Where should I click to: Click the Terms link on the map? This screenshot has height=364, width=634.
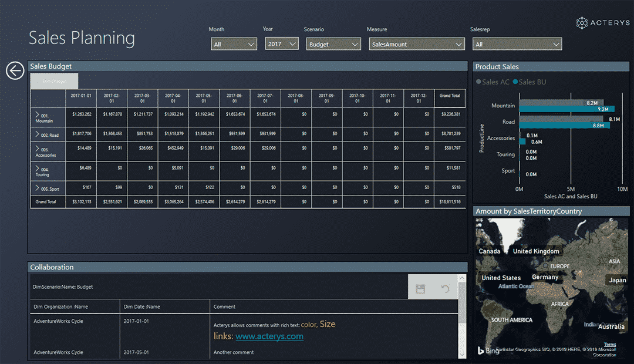coord(611,345)
